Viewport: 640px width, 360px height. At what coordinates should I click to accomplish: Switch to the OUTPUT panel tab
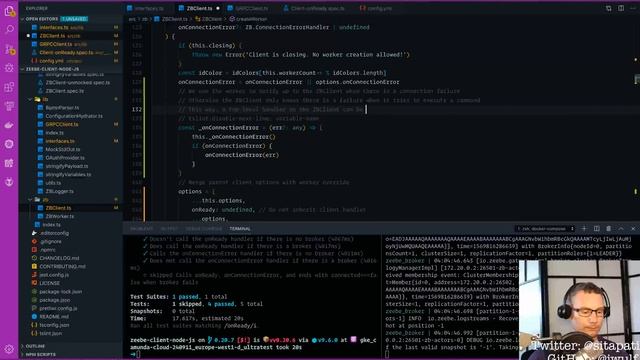click(169, 229)
